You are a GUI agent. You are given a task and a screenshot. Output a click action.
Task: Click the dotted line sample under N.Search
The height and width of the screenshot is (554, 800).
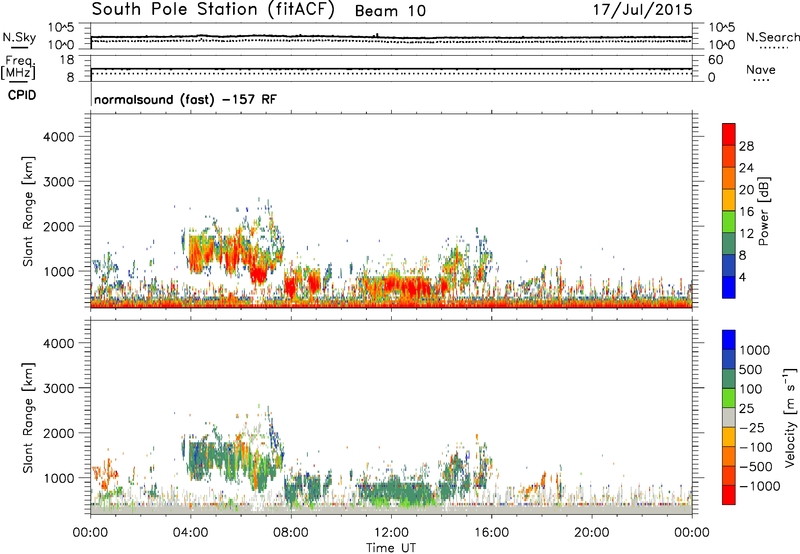click(x=774, y=48)
